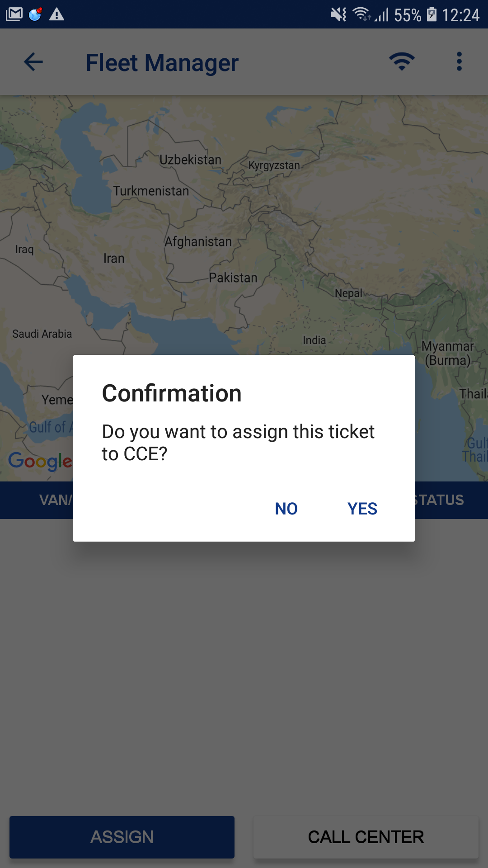Tap the back arrow icon
488x868 pixels.
[x=33, y=62]
